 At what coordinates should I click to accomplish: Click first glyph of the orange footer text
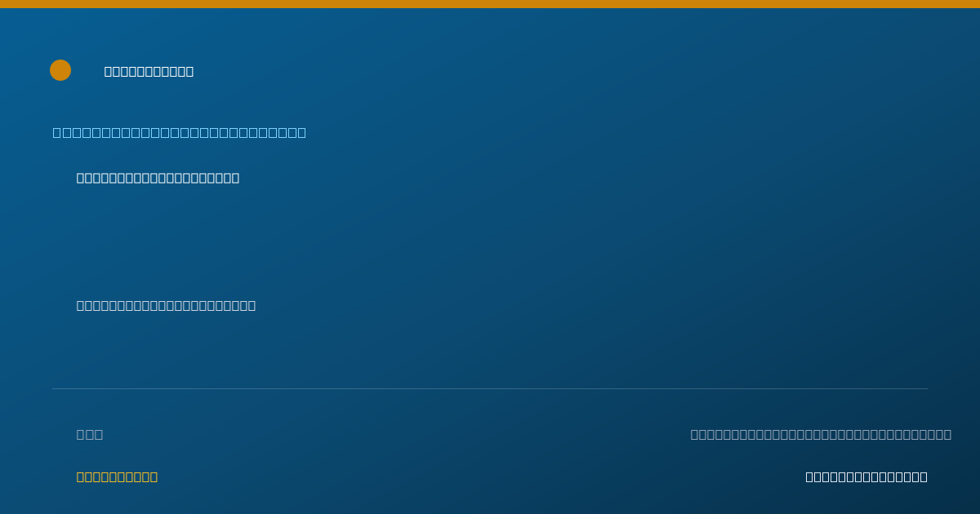tap(81, 476)
